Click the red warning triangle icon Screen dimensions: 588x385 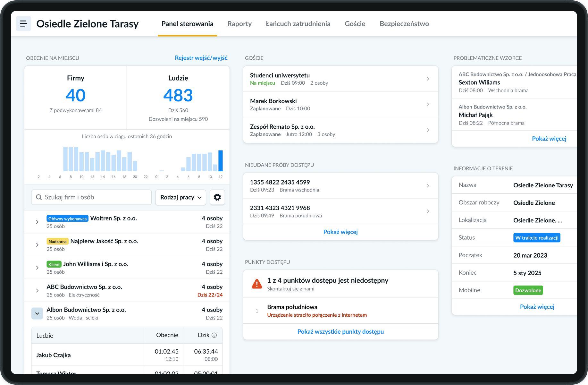click(x=257, y=284)
